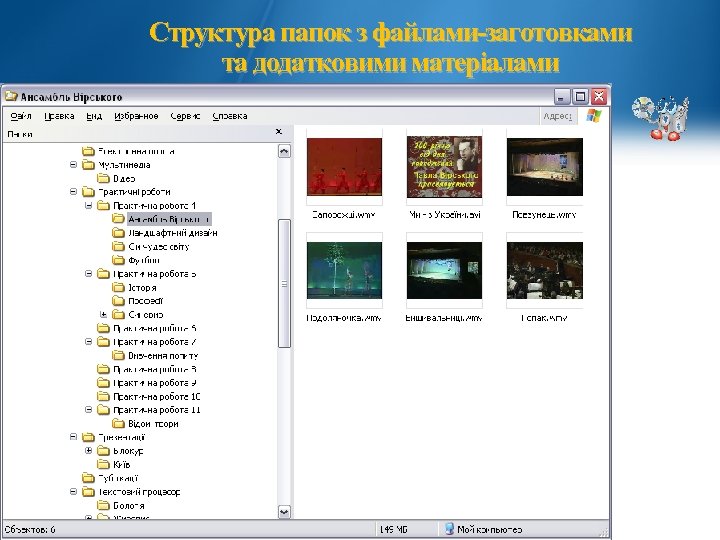The height and width of the screenshot is (540, 720).
Task: Click the Гопак.wmv file name
Action: pos(544,318)
